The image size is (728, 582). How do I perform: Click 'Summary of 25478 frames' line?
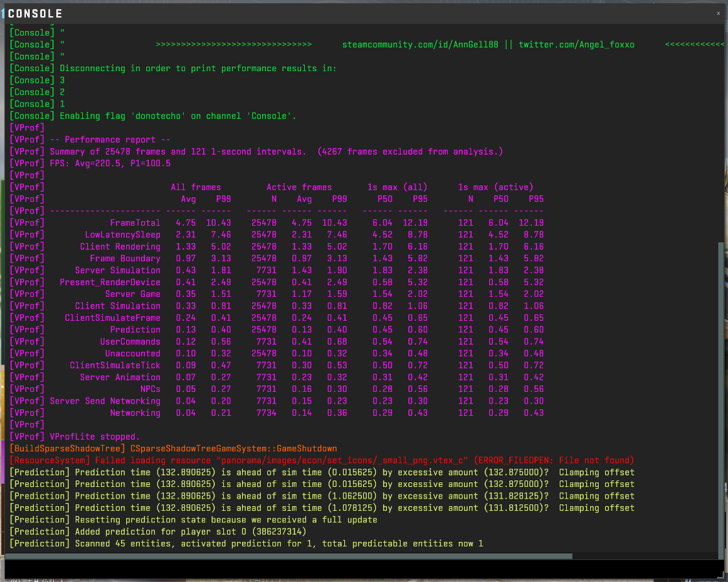[x=256, y=152]
